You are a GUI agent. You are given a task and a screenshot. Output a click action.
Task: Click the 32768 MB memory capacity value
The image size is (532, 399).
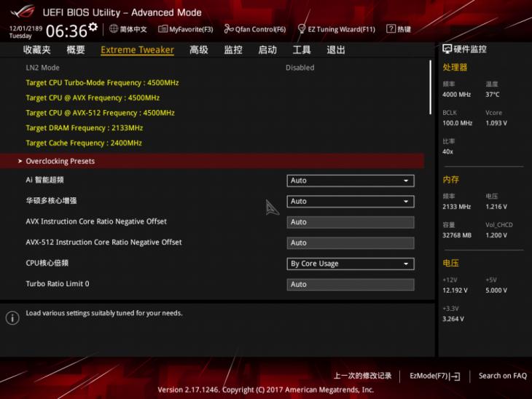click(457, 235)
